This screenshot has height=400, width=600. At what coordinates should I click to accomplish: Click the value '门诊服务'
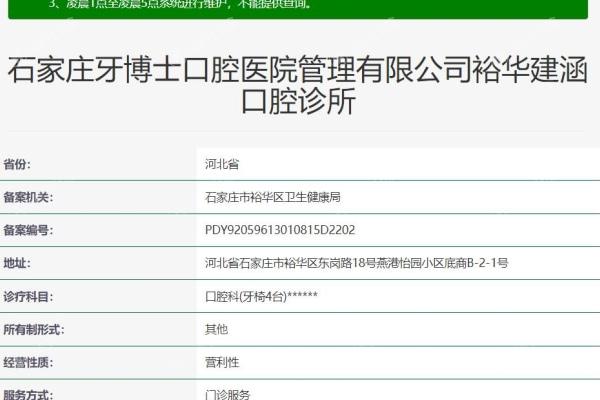[x=227, y=394]
